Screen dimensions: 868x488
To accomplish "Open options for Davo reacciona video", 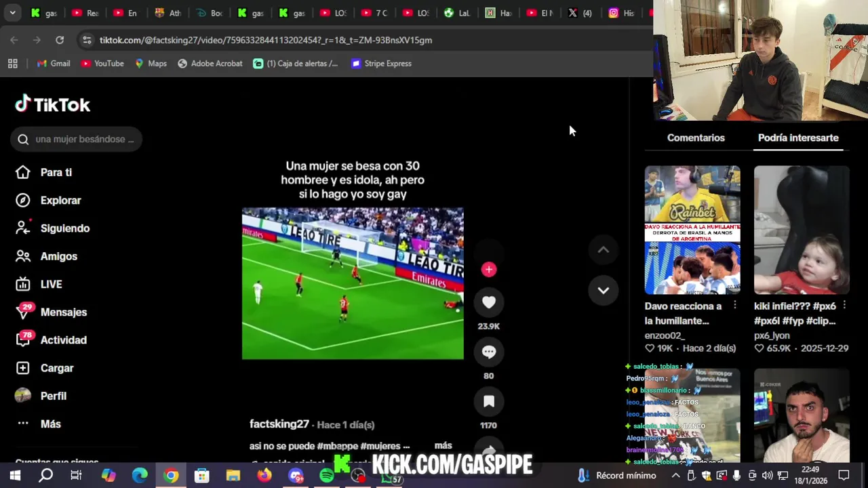I will coord(735,306).
